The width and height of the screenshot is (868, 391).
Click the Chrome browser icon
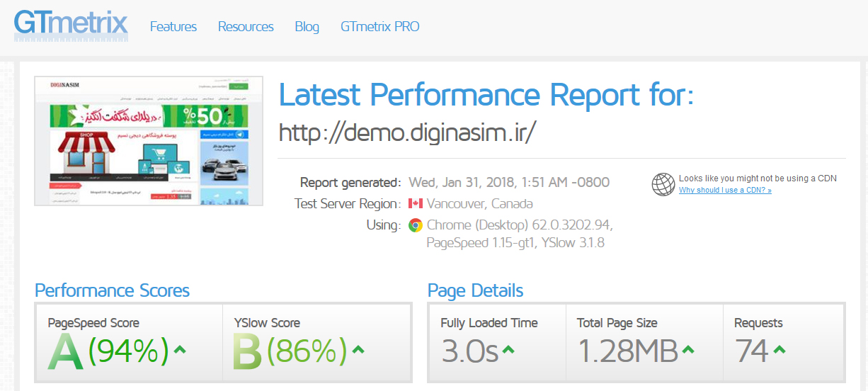point(416,225)
